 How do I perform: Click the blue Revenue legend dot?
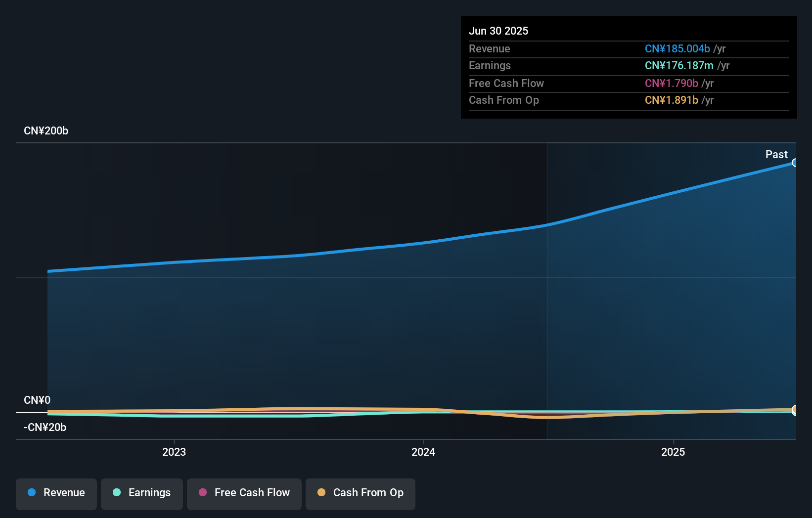point(31,492)
